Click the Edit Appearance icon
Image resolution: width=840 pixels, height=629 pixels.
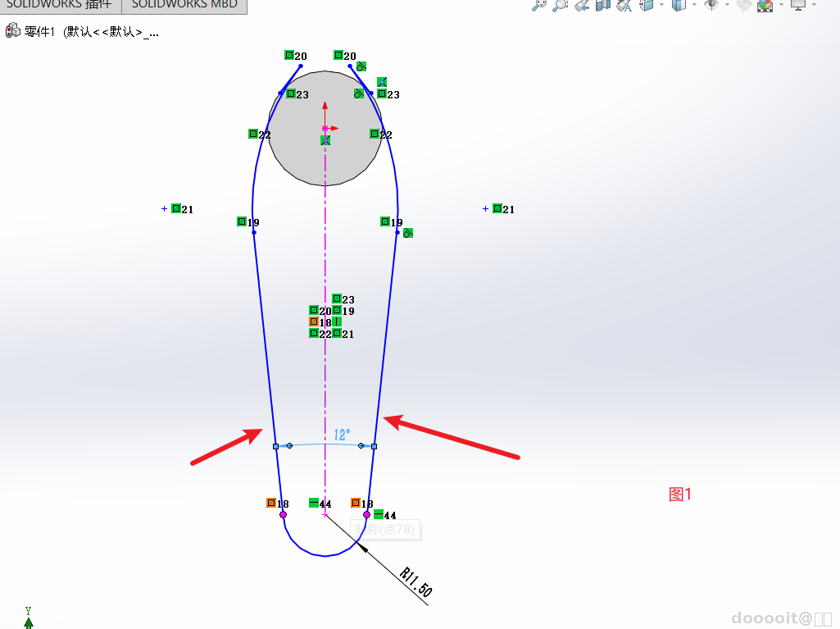[x=744, y=6]
